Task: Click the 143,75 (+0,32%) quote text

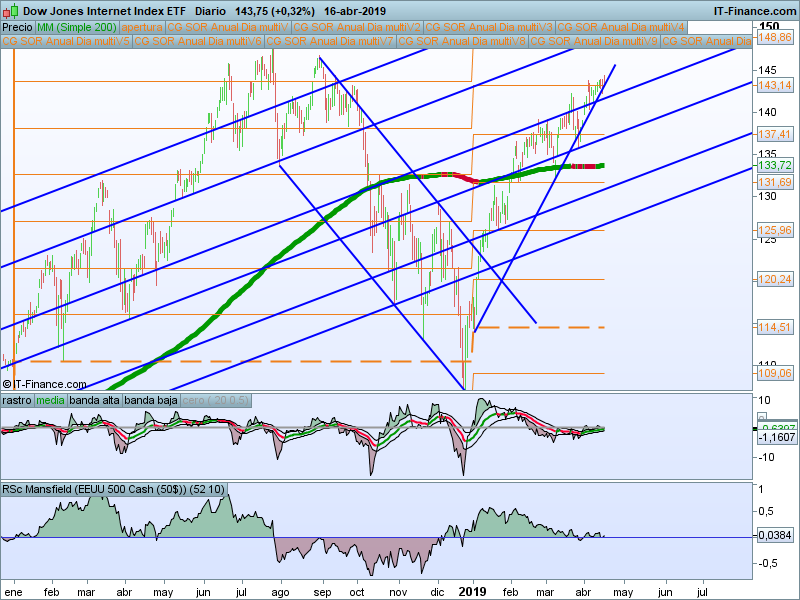Action: click(x=275, y=11)
